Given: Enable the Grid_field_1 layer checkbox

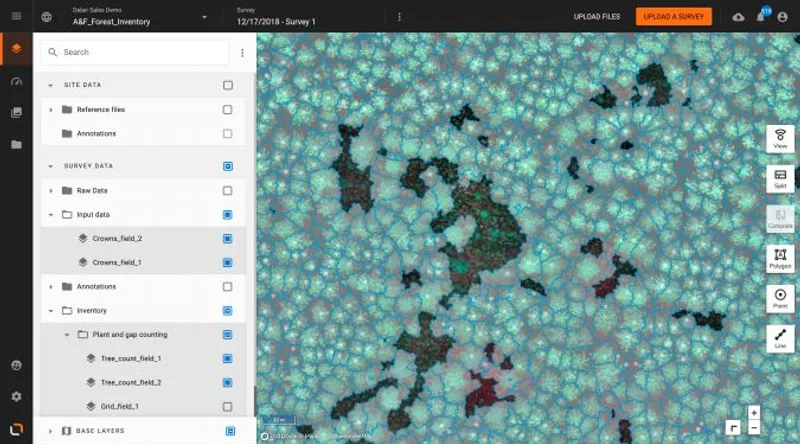Looking at the screenshot, I should click(228, 407).
